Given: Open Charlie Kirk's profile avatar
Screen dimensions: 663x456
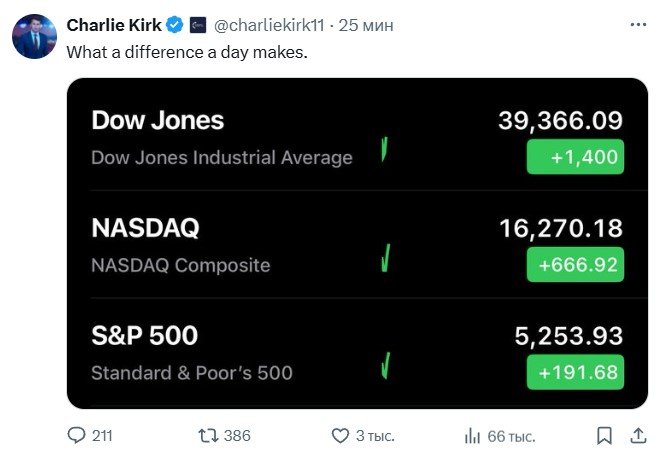Looking at the screenshot, I should point(34,37).
